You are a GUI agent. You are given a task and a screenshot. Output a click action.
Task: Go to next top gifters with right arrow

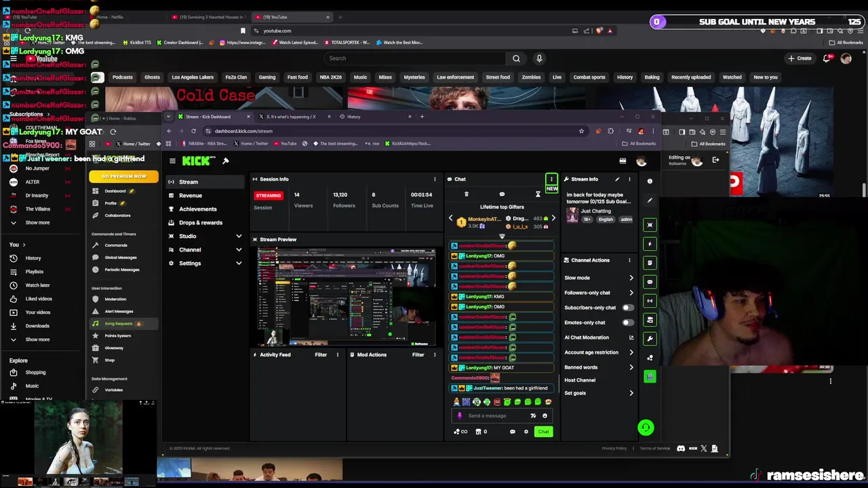pos(553,218)
